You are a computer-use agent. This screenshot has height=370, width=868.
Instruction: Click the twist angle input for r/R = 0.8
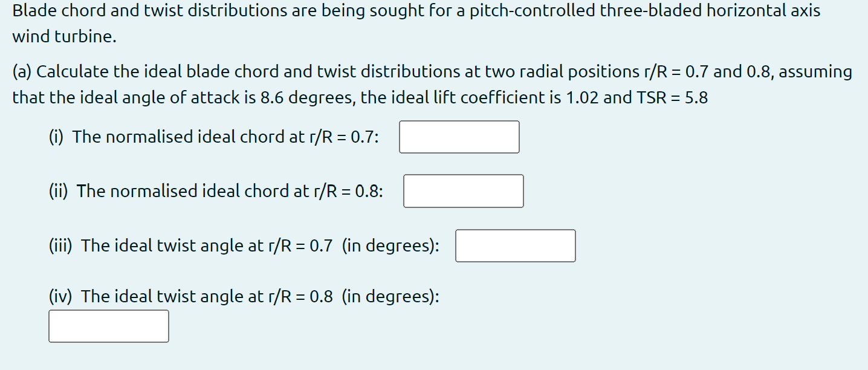(x=108, y=326)
